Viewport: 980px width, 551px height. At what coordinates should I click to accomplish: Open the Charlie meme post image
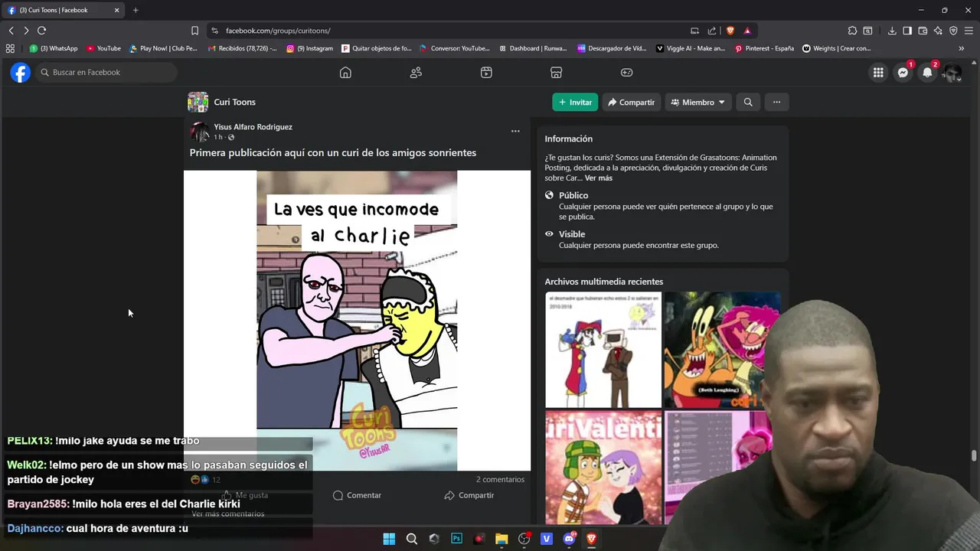[x=357, y=320]
